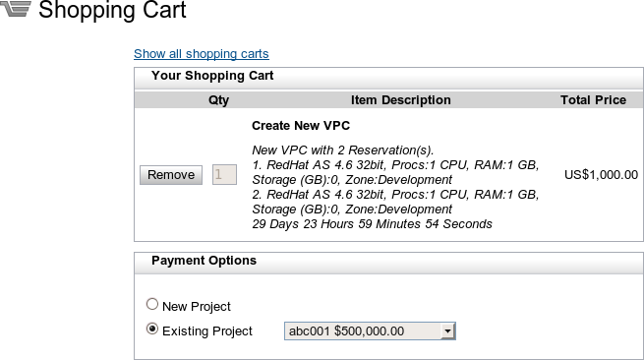The image size is (644, 360).
Task: Click the Total Price column header
Action: [x=593, y=100]
